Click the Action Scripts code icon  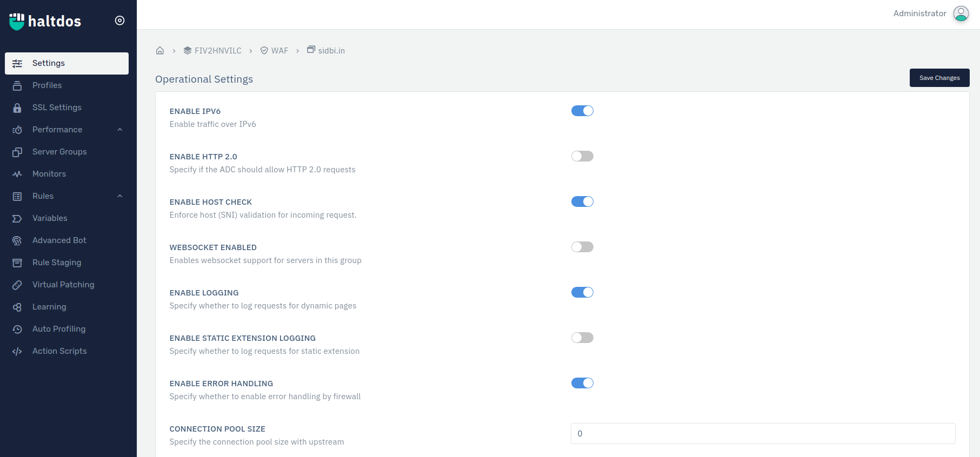(x=17, y=352)
